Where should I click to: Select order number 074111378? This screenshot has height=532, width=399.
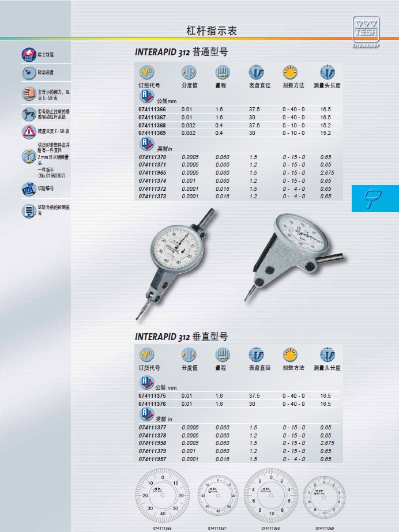(x=152, y=435)
